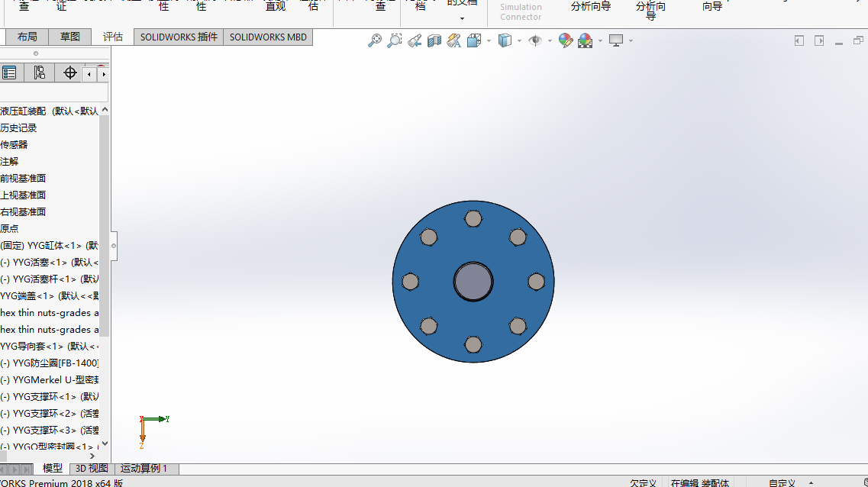Click the Display Style icon
Viewport: 868px width, 487px height.
[505, 40]
